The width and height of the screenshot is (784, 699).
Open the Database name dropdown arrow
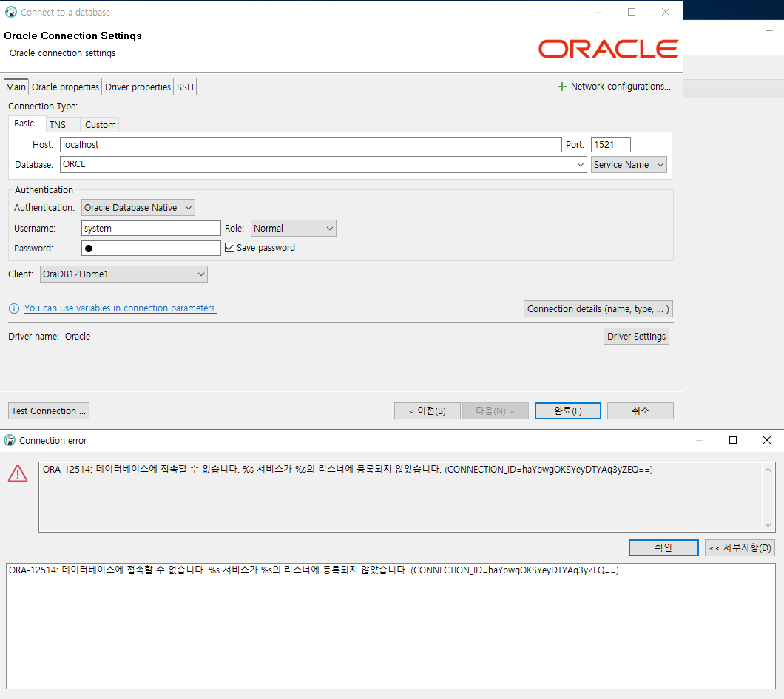click(580, 164)
